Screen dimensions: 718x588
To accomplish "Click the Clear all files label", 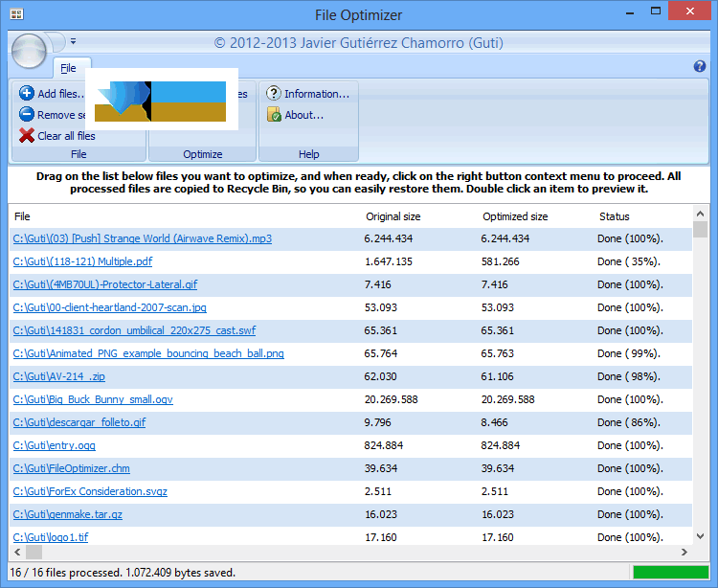I will (66, 136).
